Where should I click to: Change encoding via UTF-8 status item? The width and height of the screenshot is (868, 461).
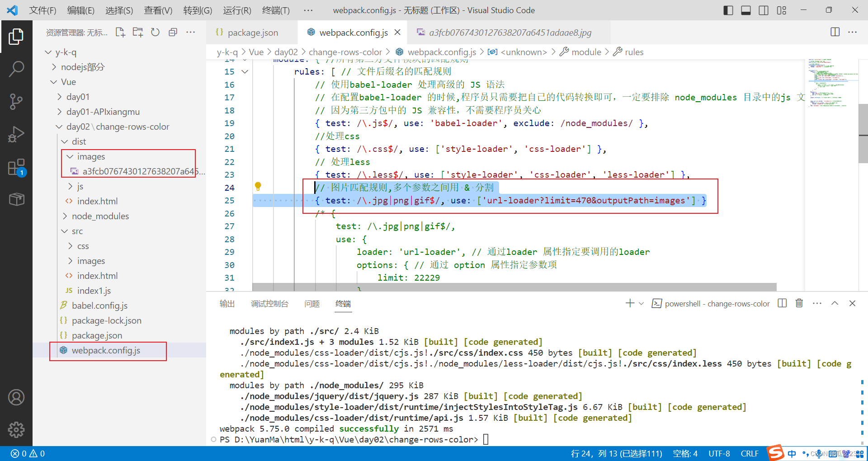[x=719, y=453]
